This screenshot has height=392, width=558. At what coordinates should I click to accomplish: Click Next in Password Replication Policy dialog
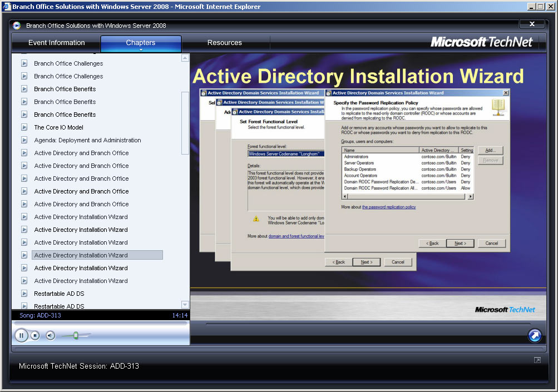point(460,244)
